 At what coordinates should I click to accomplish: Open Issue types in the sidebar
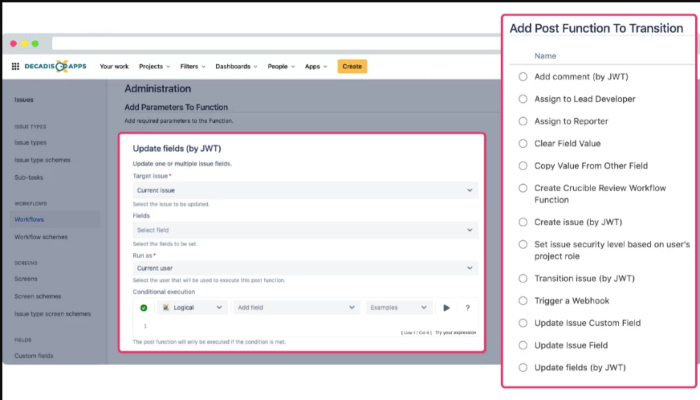[x=30, y=142]
